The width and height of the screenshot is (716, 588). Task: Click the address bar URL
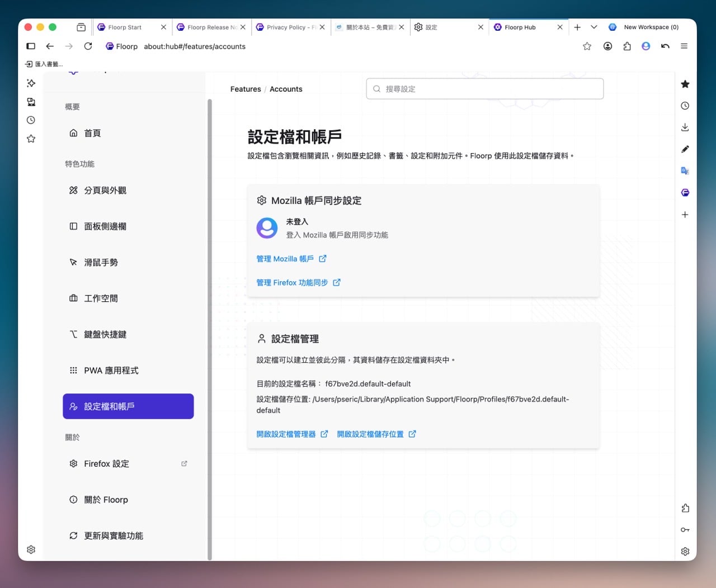point(195,46)
